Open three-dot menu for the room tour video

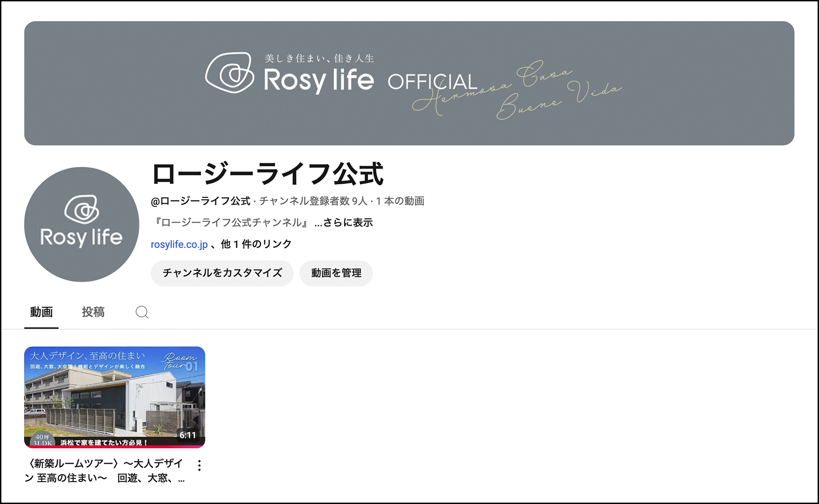[x=199, y=465]
